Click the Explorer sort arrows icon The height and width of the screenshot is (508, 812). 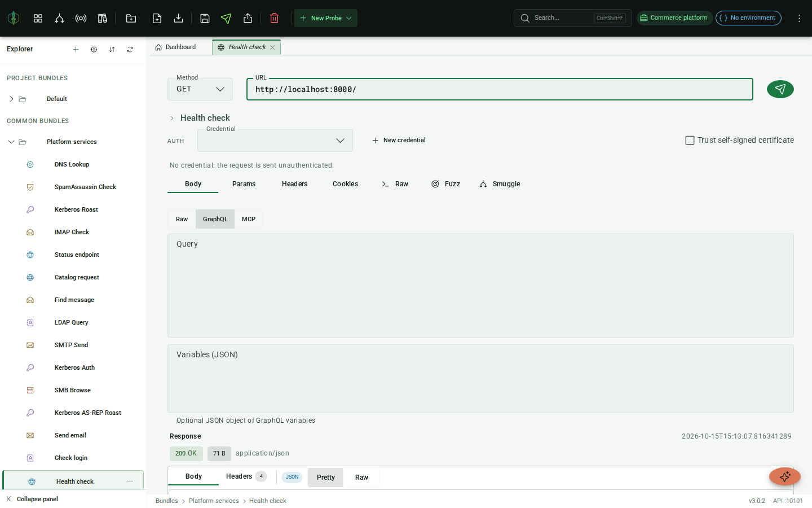[x=112, y=49]
